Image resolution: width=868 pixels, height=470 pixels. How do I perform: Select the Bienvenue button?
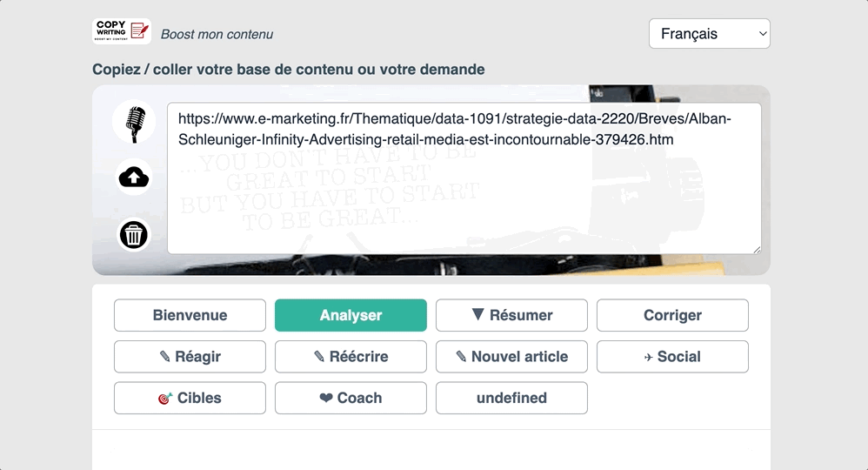click(x=190, y=315)
